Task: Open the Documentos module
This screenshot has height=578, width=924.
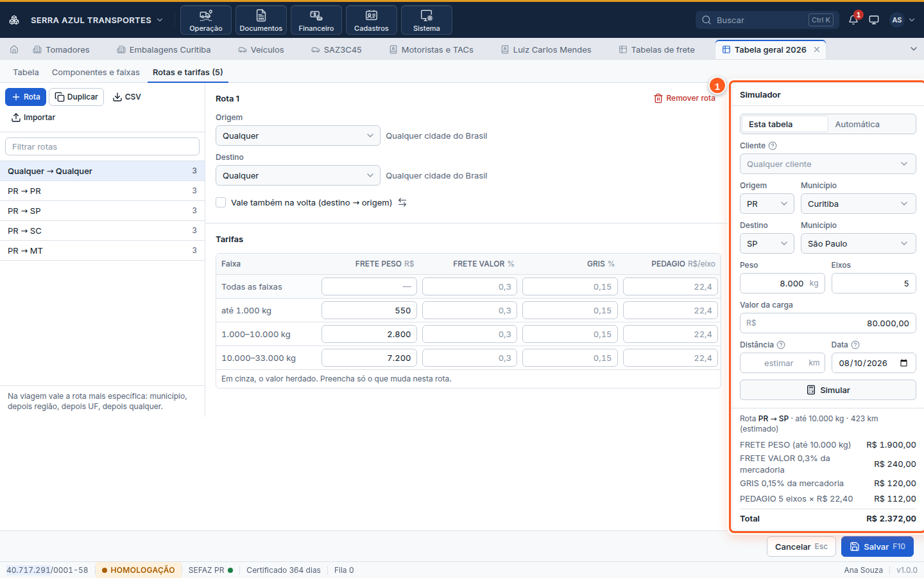Action: coord(261,20)
